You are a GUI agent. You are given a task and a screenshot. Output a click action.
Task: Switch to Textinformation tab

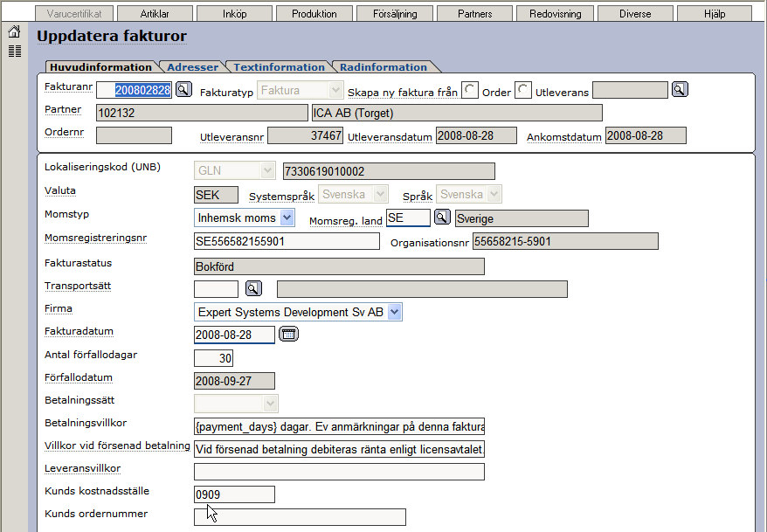click(x=279, y=67)
